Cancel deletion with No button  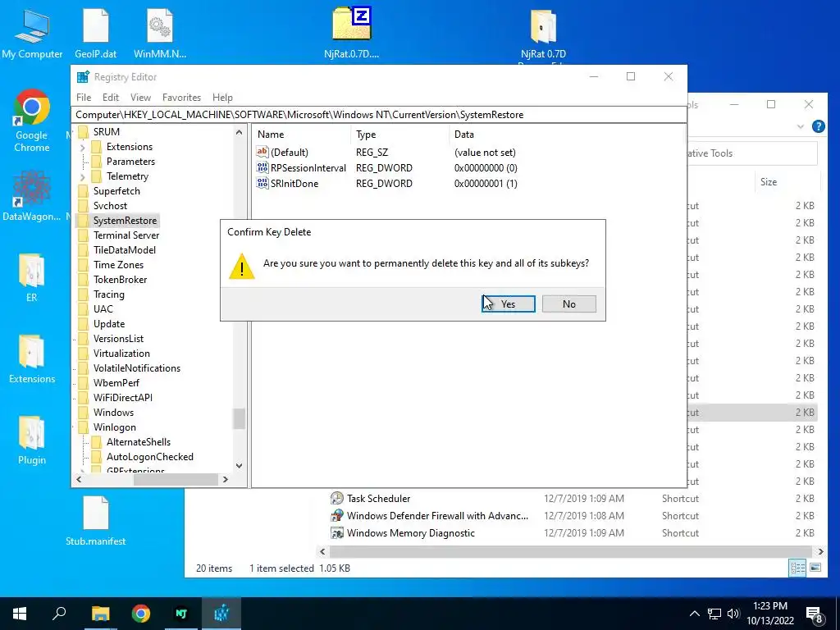coord(569,304)
